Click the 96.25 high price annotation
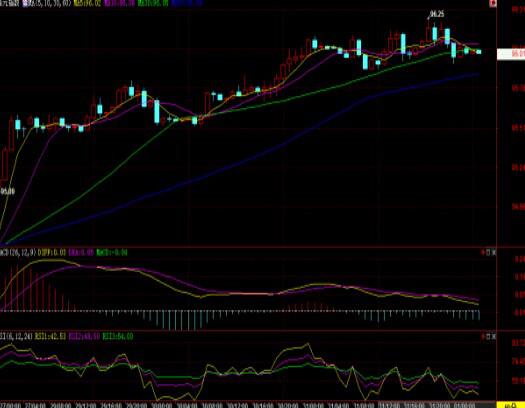 click(x=437, y=14)
